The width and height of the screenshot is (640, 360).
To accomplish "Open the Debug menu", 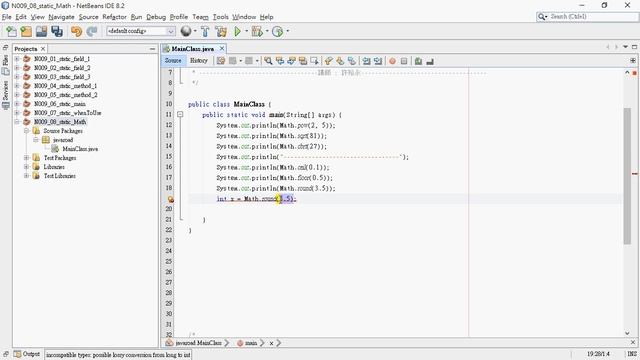I will pyautogui.click(x=156, y=17).
